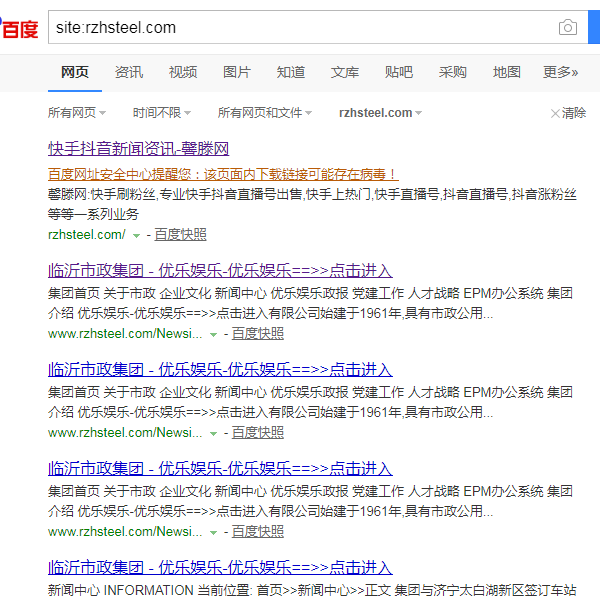Image resolution: width=600 pixels, height=600 pixels.
Task: Switch to the 资讯 tab
Action: [x=129, y=72]
